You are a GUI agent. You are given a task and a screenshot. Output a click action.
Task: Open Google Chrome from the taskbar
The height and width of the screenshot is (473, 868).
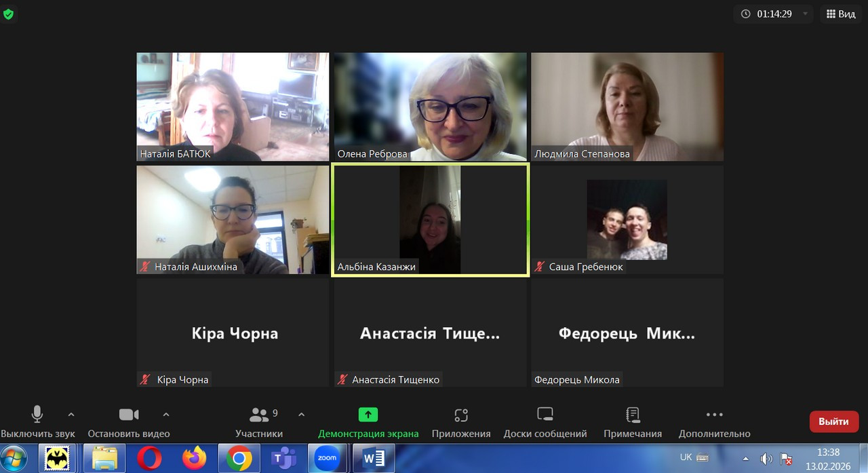[x=239, y=459]
